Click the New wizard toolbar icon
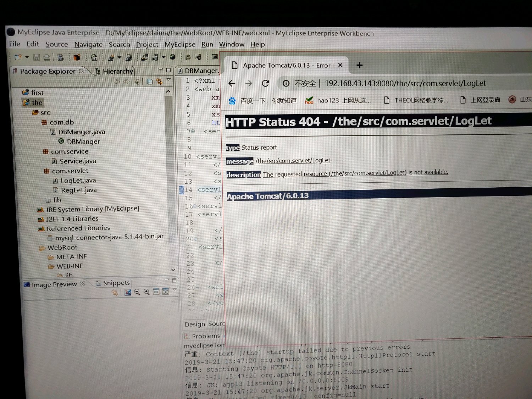532x399 pixels. point(18,57)
